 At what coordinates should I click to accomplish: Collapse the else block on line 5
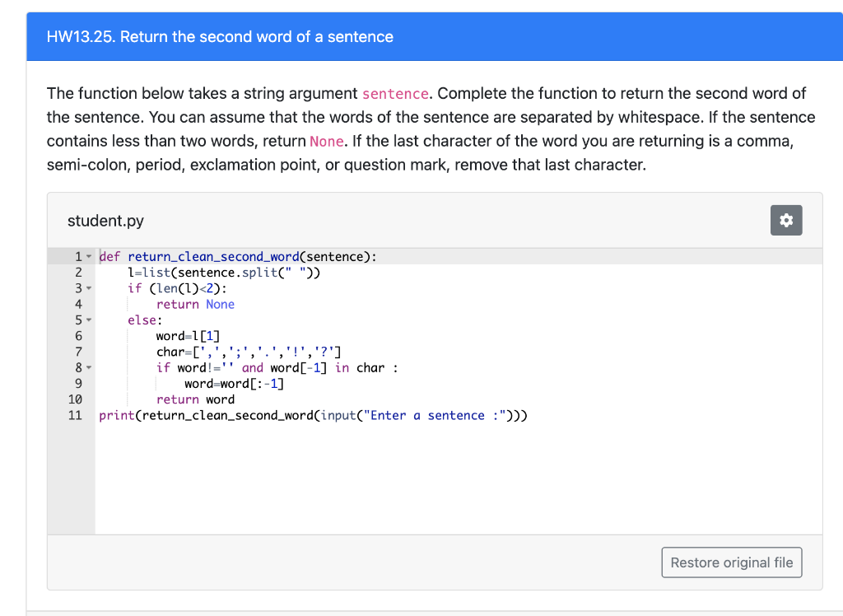pyautogui.click(x=90, y=320)
